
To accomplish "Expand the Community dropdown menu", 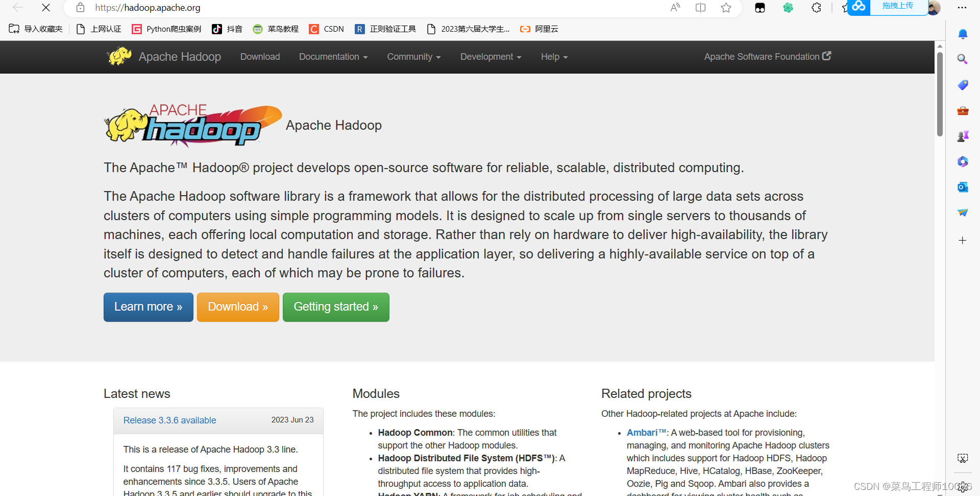I will point(414,57).
